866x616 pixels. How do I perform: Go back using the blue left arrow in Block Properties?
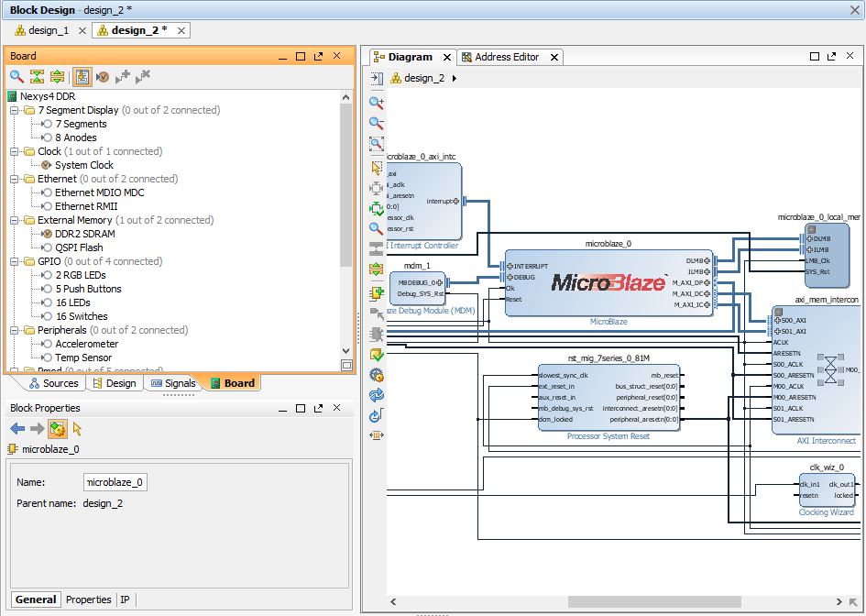17,429
